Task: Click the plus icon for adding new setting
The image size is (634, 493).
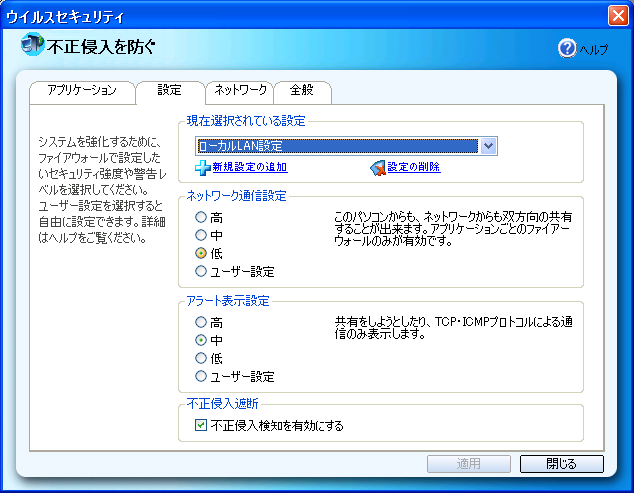Action: pyautogui.click(x=203, y=167)
